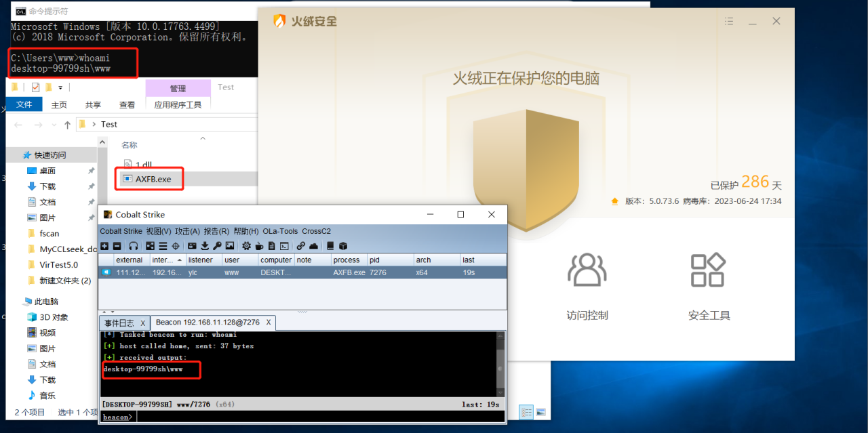Screen dimensions: 868x433
Task: View screenshots using the picture icon
Action: (230, 246)
